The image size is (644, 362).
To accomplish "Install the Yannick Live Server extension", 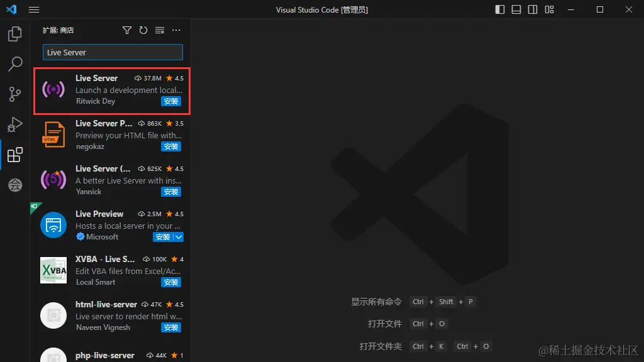I will coord(171,192).
